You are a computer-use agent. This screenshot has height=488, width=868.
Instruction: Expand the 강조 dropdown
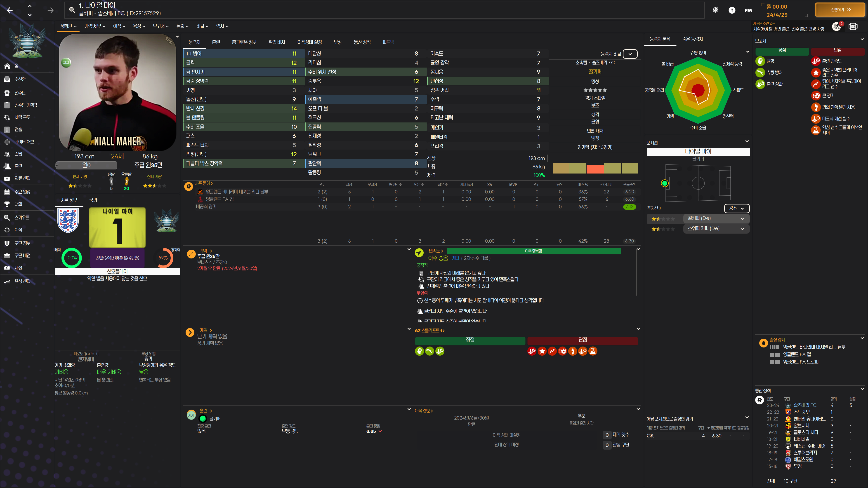736,208
